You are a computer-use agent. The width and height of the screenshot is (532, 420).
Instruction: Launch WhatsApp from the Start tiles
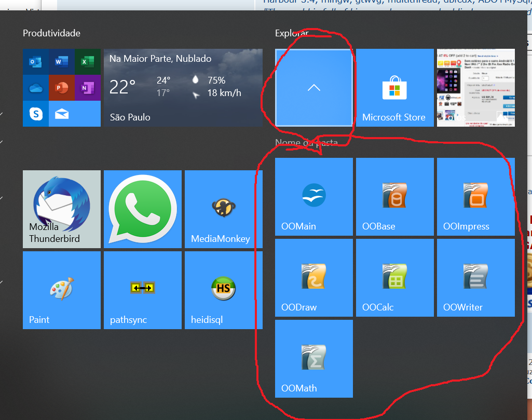click(x=142, y=209)
